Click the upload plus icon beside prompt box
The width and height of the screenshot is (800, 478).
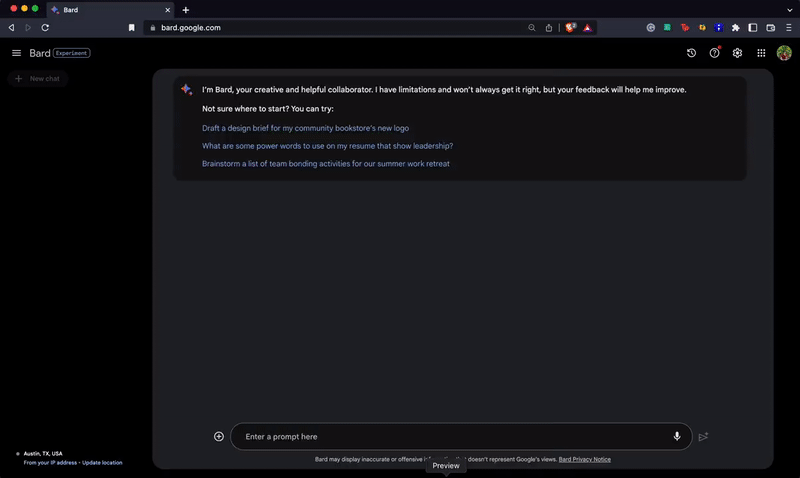(x=219, y=436)
